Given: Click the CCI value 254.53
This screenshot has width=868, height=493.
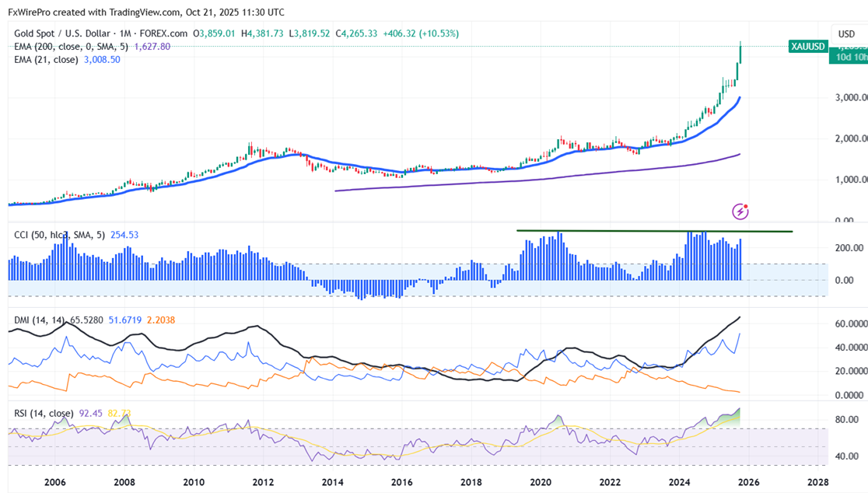Looking at the screenshot, I should [x=124, y=235].
